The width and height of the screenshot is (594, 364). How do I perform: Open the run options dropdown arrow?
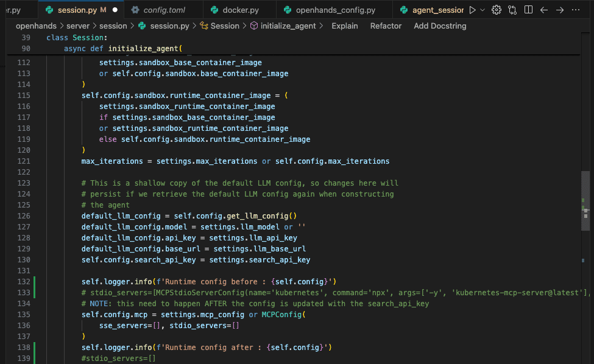coord(483,10)
